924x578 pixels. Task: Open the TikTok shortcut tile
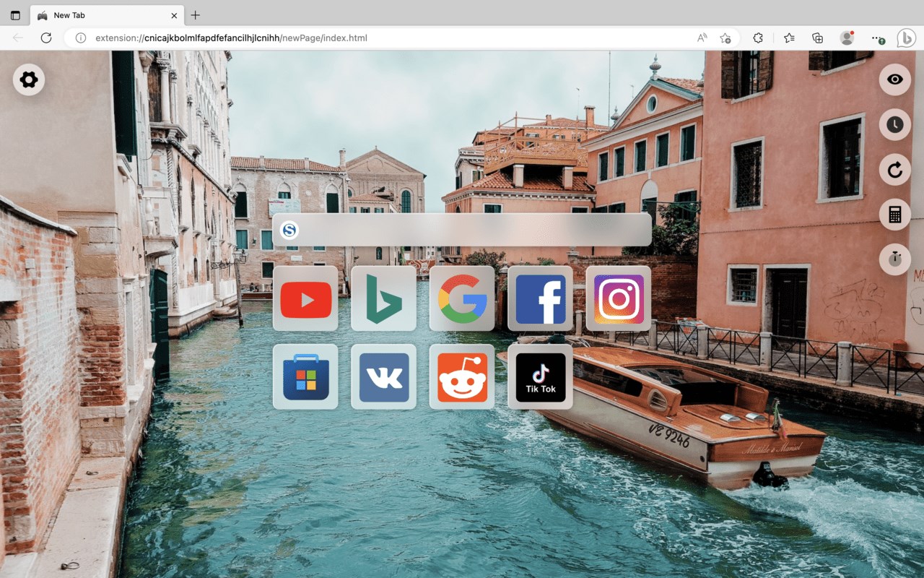pyautogui.click(x=540, y=376)
